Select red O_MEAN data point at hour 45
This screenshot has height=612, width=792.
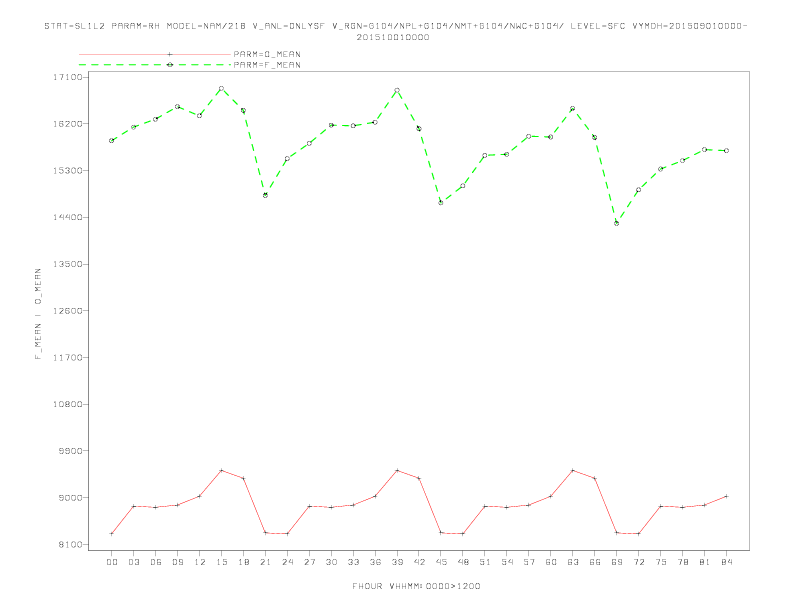(441, 533)
